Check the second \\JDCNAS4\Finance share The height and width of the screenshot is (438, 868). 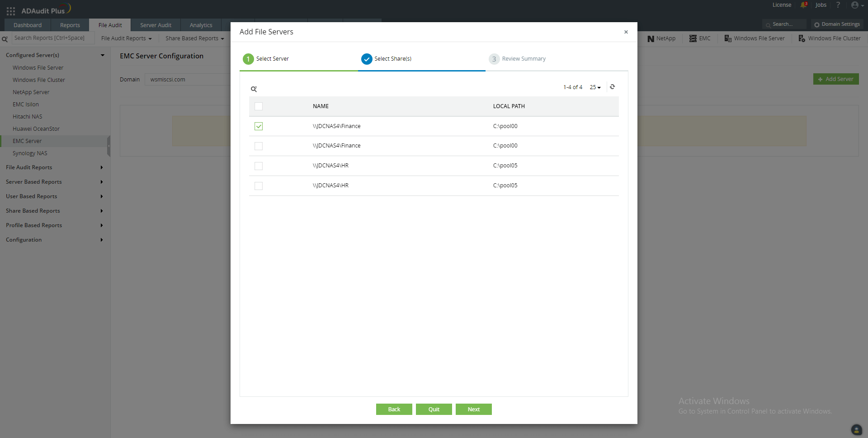click(x=259, y=146)
